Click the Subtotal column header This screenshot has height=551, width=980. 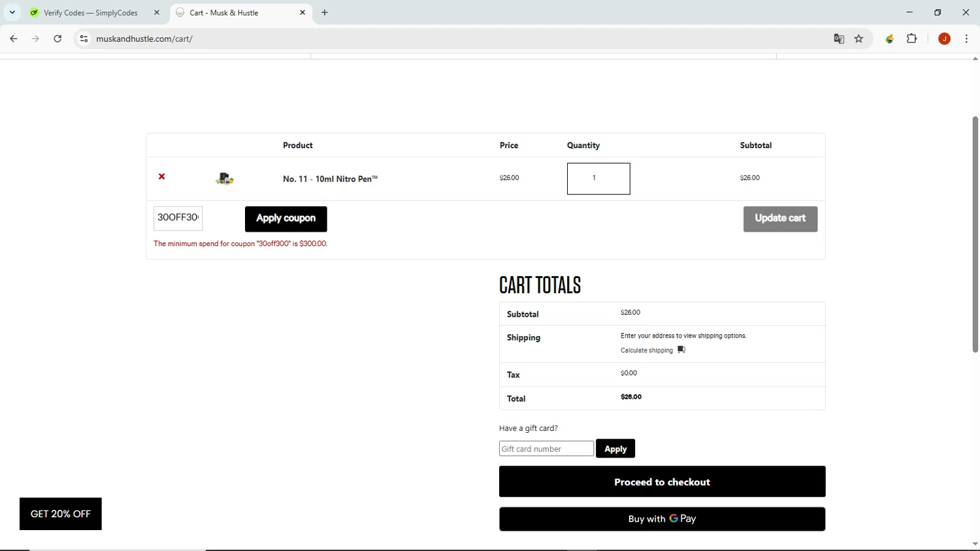756,146
